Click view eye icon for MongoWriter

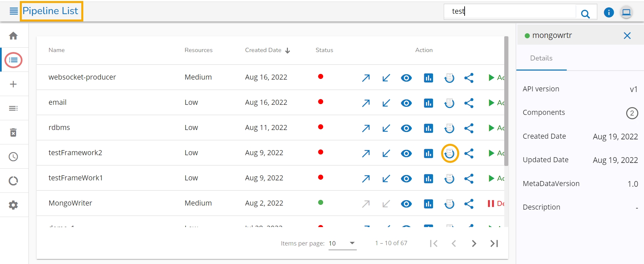(x=406, y=204)
